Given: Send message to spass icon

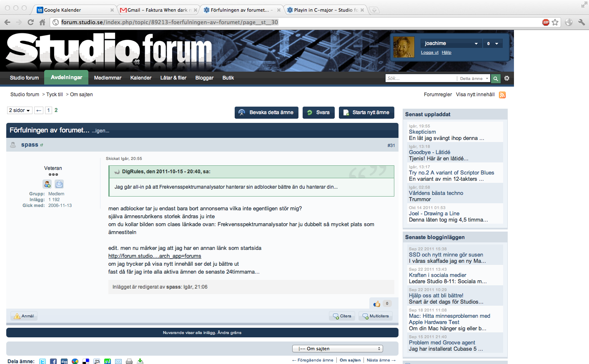Looking at the screenshot, I should 59,184.
